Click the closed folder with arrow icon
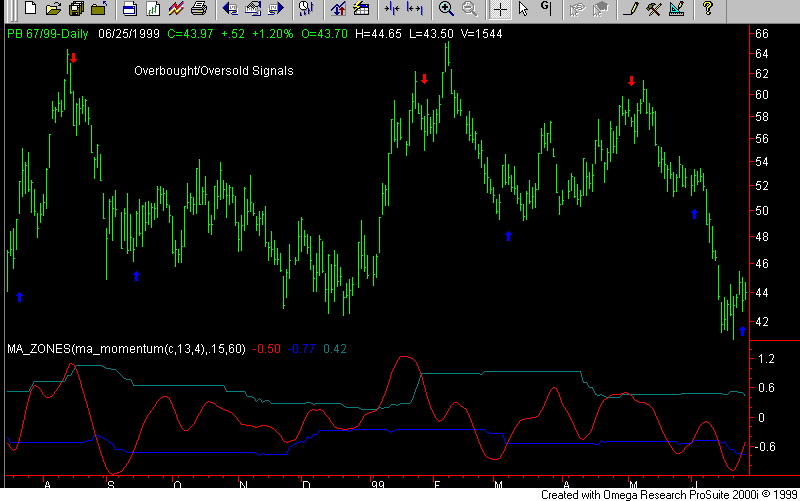 coord(99,8)
